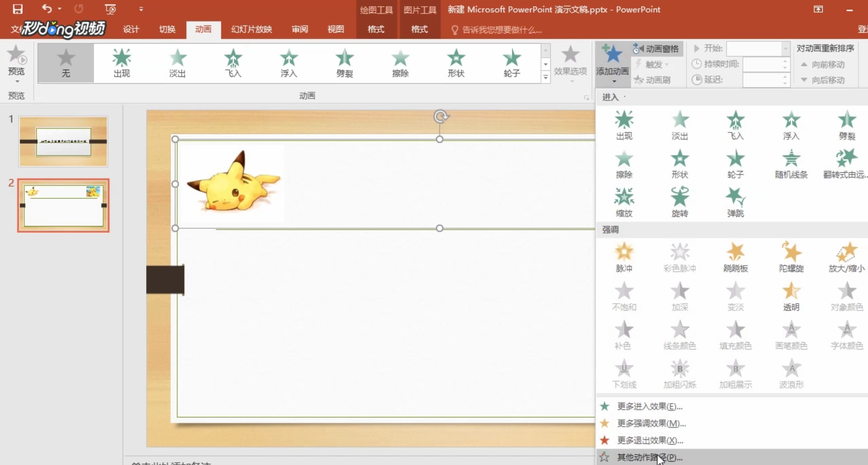Image resolution: width=868 pixels, height=465 pixels.
Task: Click the Undo arrow in quick access toolbar
Action: (45, 9)
